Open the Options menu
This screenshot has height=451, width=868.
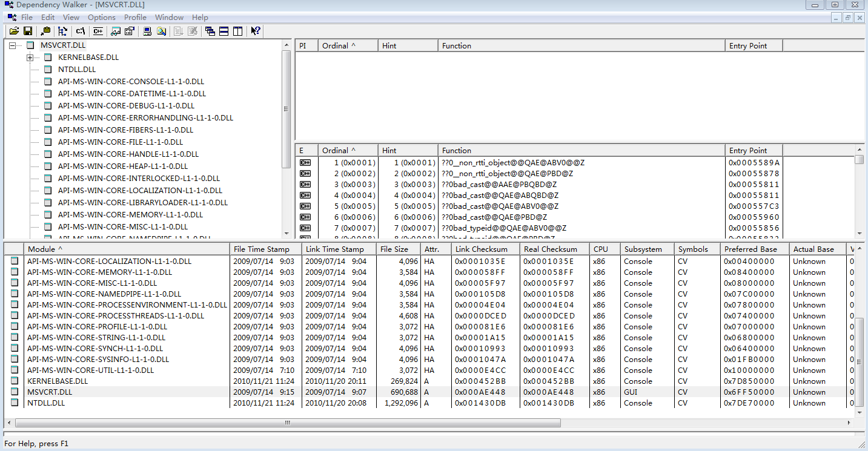coord(102,18)
